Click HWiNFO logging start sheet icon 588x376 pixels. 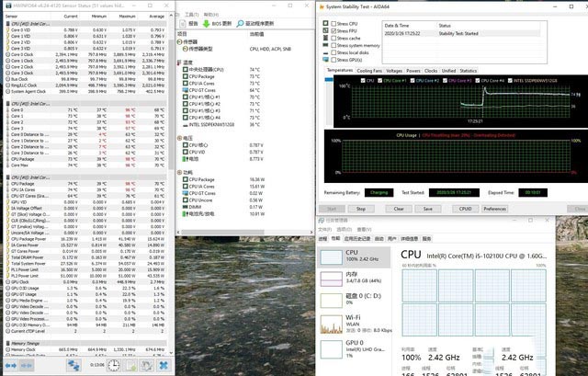pos(130,365)
